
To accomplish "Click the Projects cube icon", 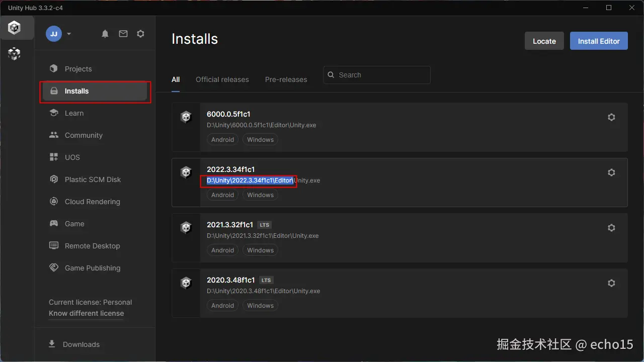I will pyautogui.click(x=54, y=69).
